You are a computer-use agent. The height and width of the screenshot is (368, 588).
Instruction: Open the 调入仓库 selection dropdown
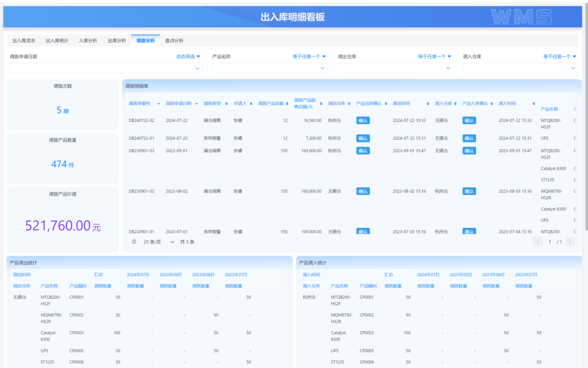[520, 68]
